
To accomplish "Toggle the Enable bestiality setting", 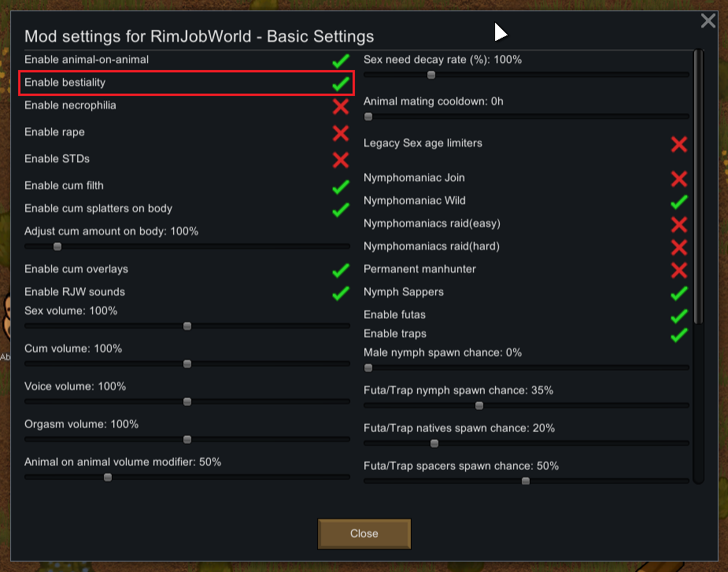I will point(340,83).
